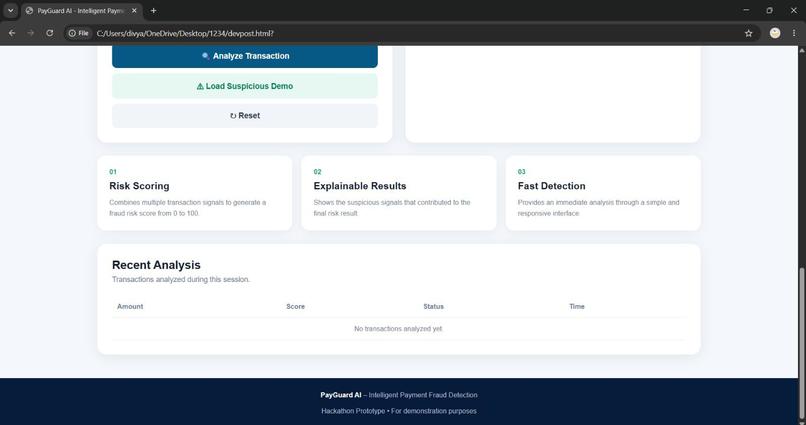
Task: Reset the transaction form
Action: pyautogui.click(x=245, y=116)
